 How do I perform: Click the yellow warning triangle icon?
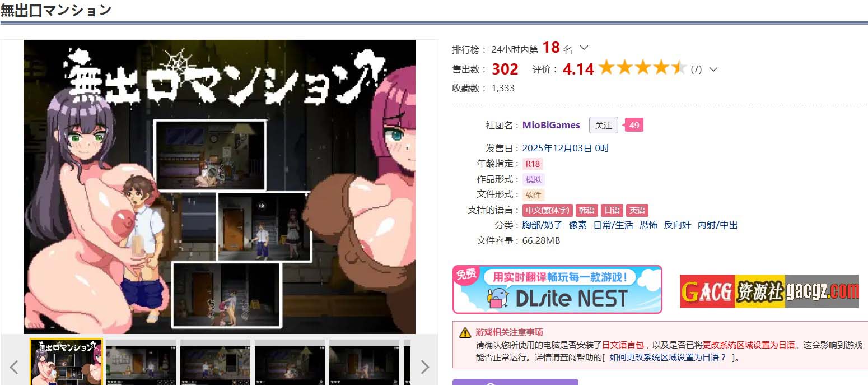(465, 332)
